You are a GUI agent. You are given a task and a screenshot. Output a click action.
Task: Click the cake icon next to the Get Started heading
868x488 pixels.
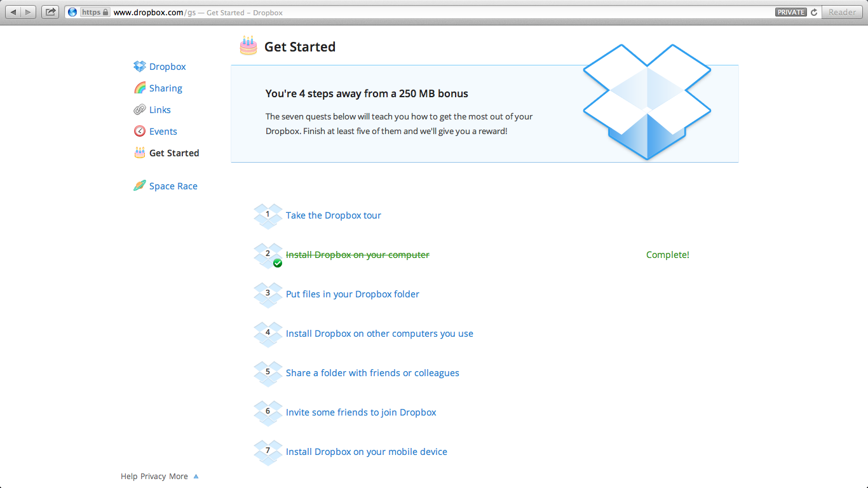(x=248, y=45)
